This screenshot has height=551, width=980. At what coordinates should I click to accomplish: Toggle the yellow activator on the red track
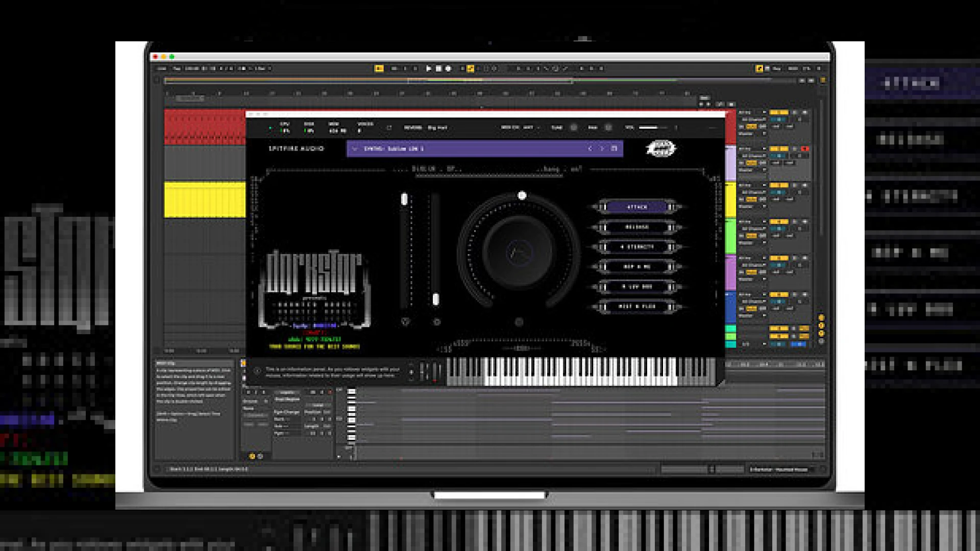coord(778,112)
